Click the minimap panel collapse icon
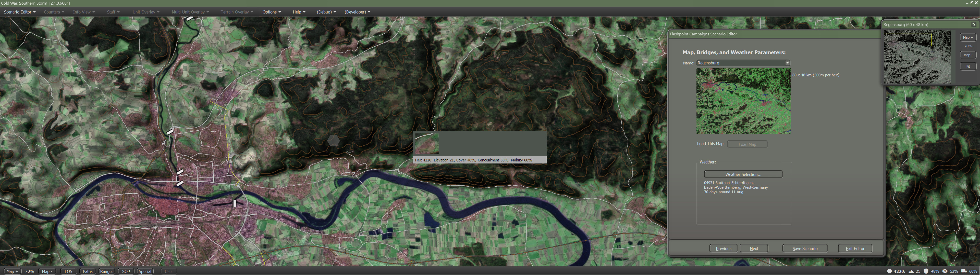Screen dimensions: 980x275 (974, 24)
